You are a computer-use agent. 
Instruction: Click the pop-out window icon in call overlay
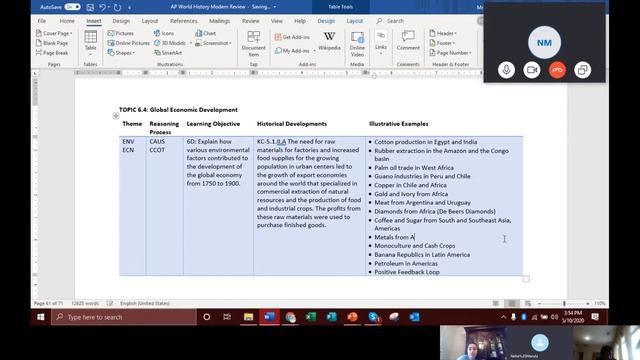coord(582,70)
